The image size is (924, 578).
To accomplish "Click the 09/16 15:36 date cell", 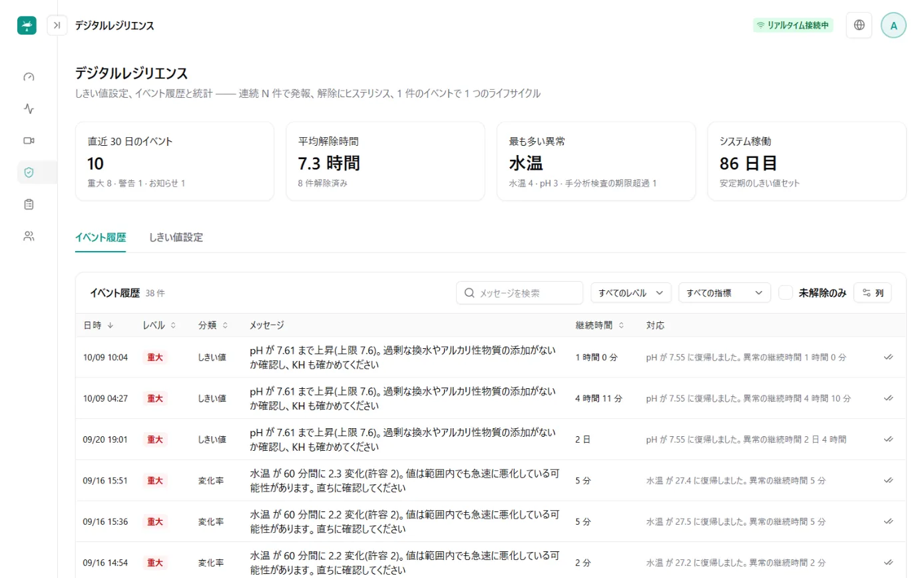I will [105, 521].
